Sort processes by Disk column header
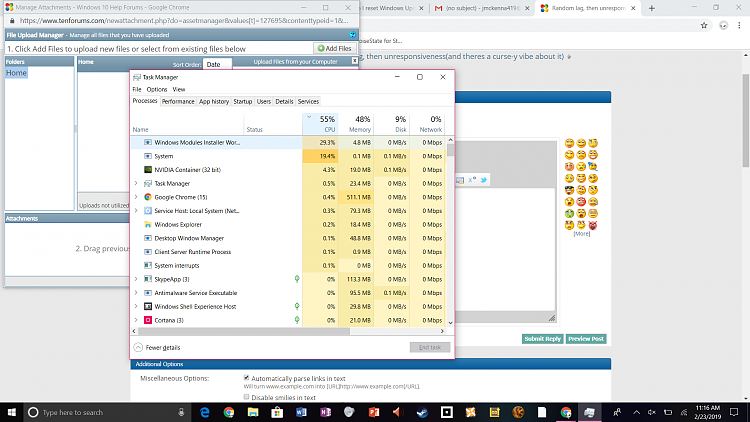This screenshot has height=422, width=750. click(x=392, y=124)
